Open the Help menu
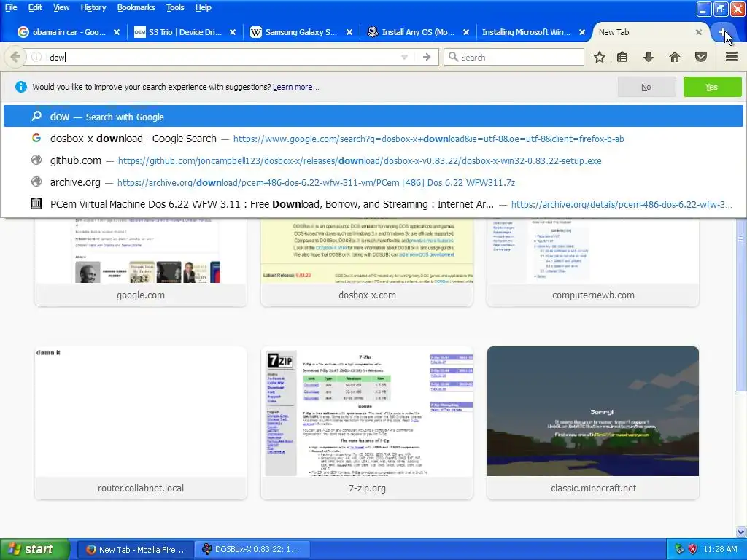This screenshot has width=747, height=560. [203, 7]
